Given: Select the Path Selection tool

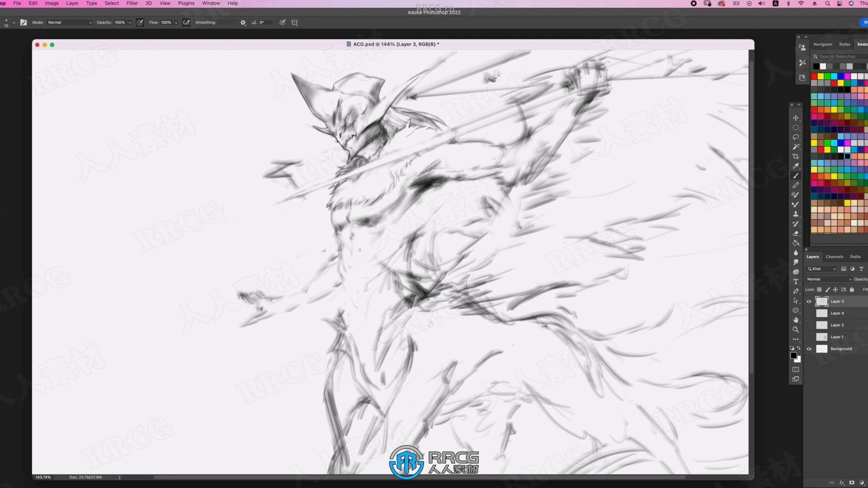Looking at the screenshot, I should pos(796,300).
